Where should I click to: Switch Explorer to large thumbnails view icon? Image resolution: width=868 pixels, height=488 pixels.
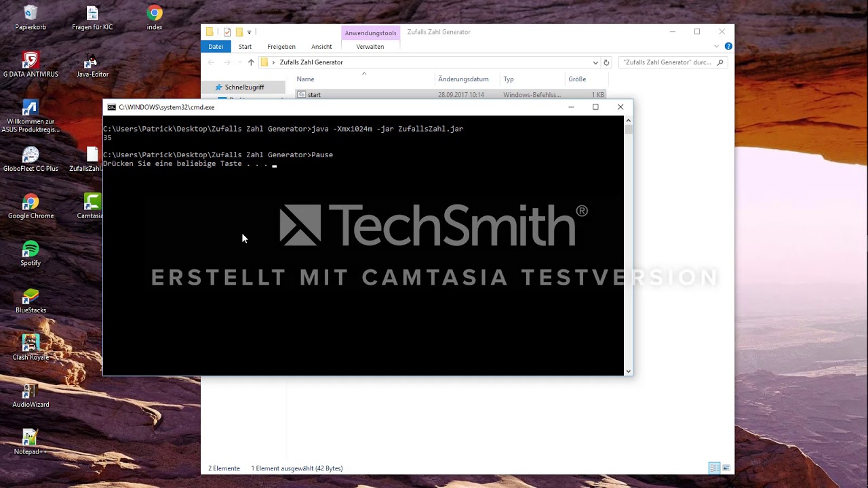click(726, 468)
